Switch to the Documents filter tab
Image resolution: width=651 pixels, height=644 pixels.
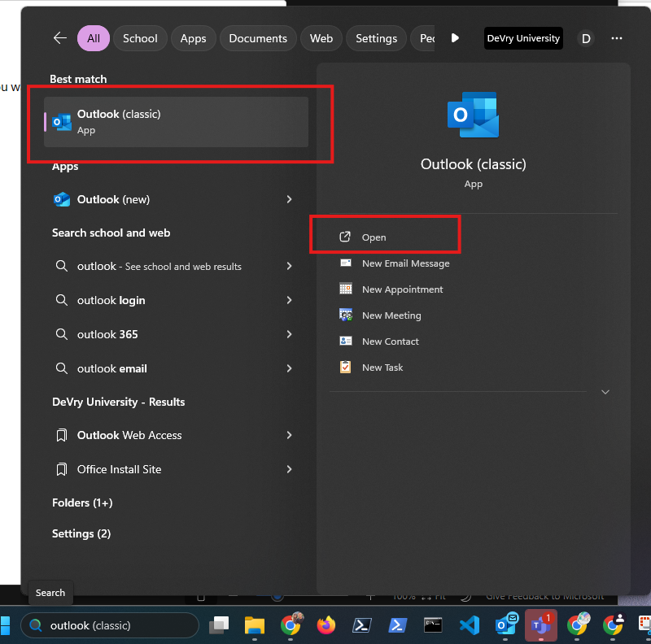[257, 38]
